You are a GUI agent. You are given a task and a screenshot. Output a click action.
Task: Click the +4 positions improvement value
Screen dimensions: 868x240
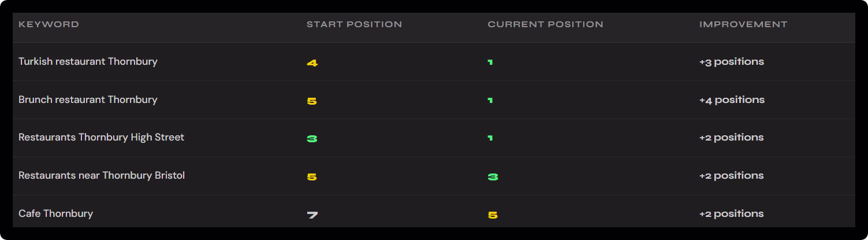[x=732, y=100]
